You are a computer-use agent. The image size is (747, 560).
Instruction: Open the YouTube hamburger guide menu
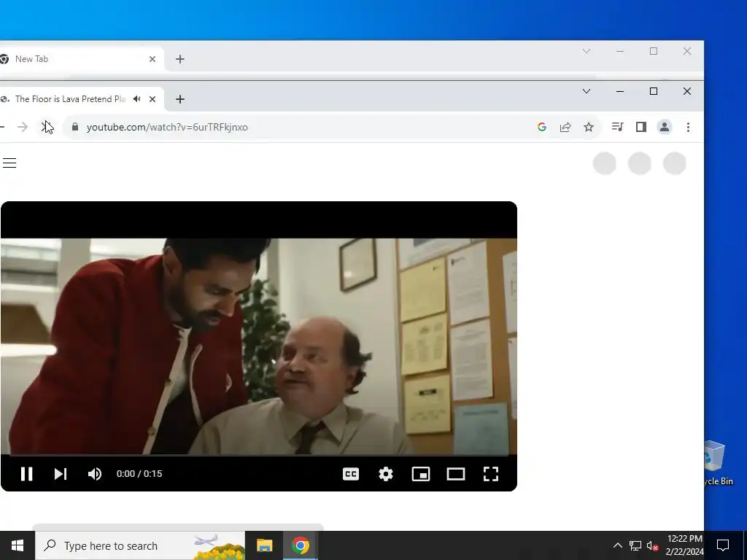click(x=9, y=163)
